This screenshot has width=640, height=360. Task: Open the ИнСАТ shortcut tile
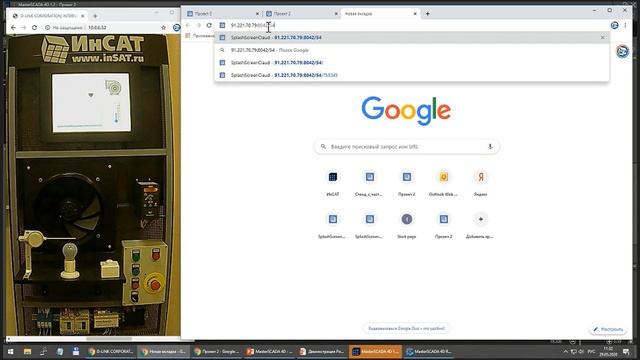coord(333,182)
